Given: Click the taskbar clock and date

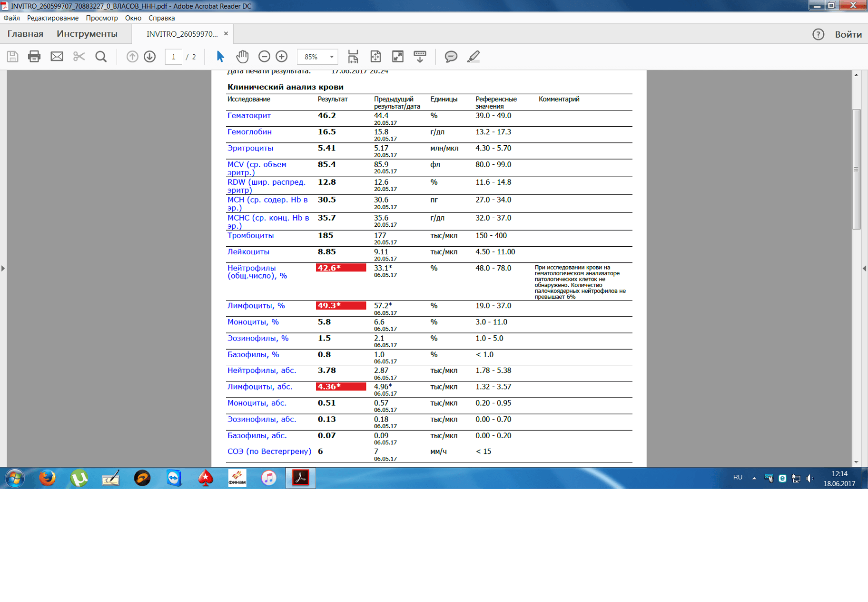Looking at the screenshot, I should tap(839, 479).
